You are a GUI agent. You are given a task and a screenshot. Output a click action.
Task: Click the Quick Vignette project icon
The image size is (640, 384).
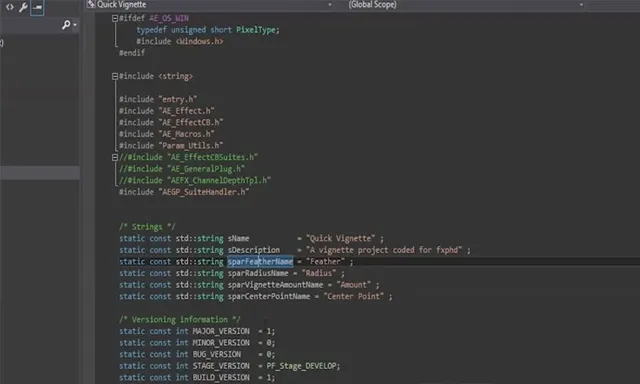point(90,4)
